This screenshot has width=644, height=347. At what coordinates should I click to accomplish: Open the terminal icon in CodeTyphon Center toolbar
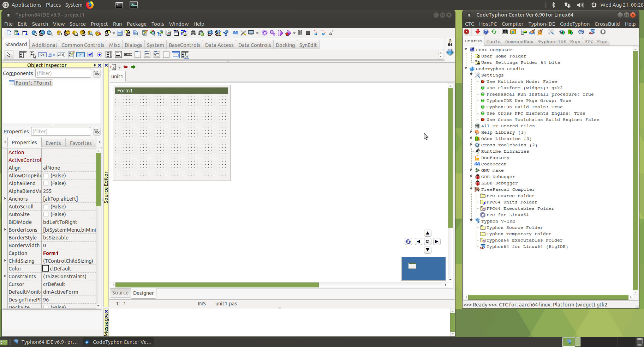click(505, 32)
